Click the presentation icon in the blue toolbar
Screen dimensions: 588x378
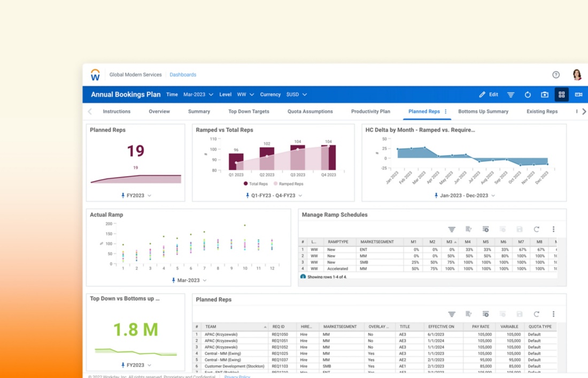[578, 95]
